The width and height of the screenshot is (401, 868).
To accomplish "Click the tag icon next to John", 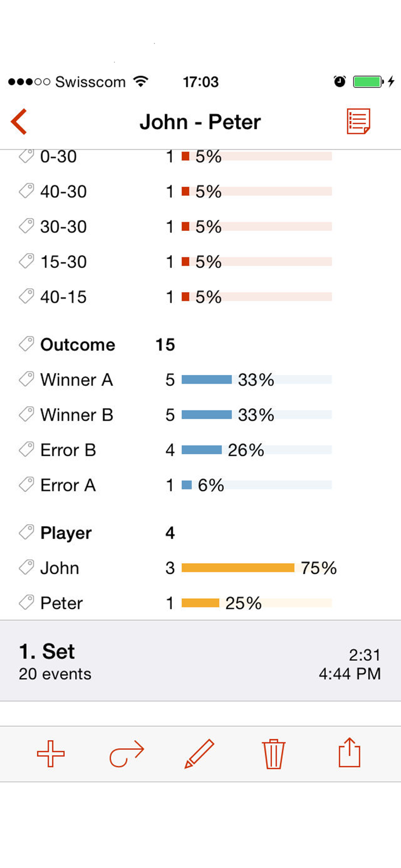I will tap(25, 567).
